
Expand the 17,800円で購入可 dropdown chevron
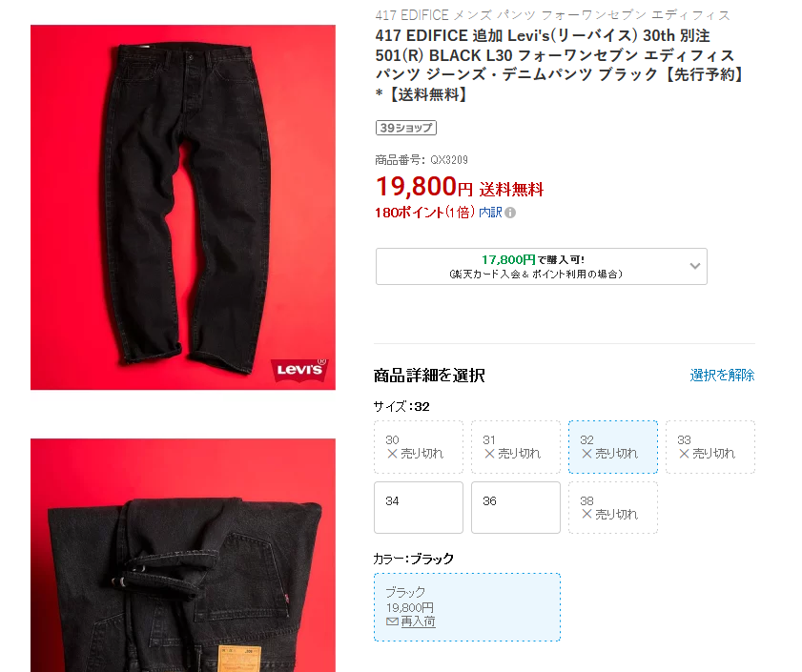pyautogui.click(x=694, y=266)
